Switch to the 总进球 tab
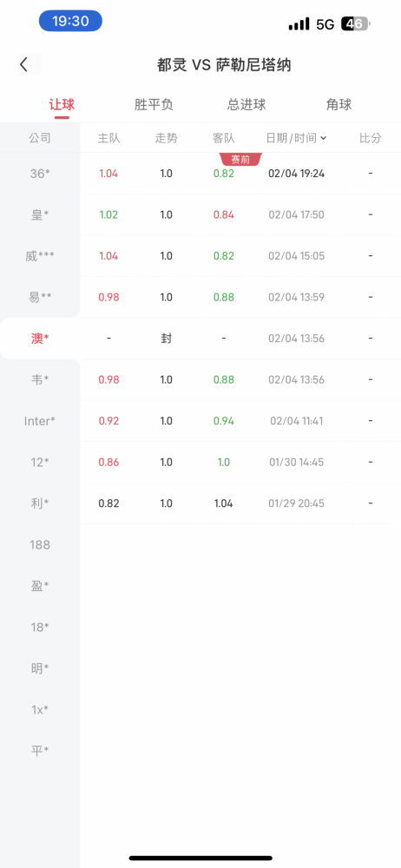 point(247,105)
